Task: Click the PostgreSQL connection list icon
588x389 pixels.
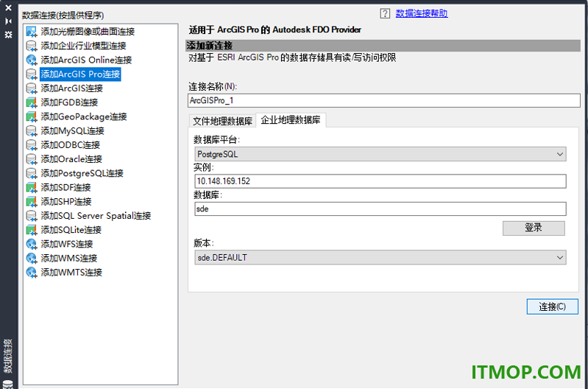Action: 32,173
